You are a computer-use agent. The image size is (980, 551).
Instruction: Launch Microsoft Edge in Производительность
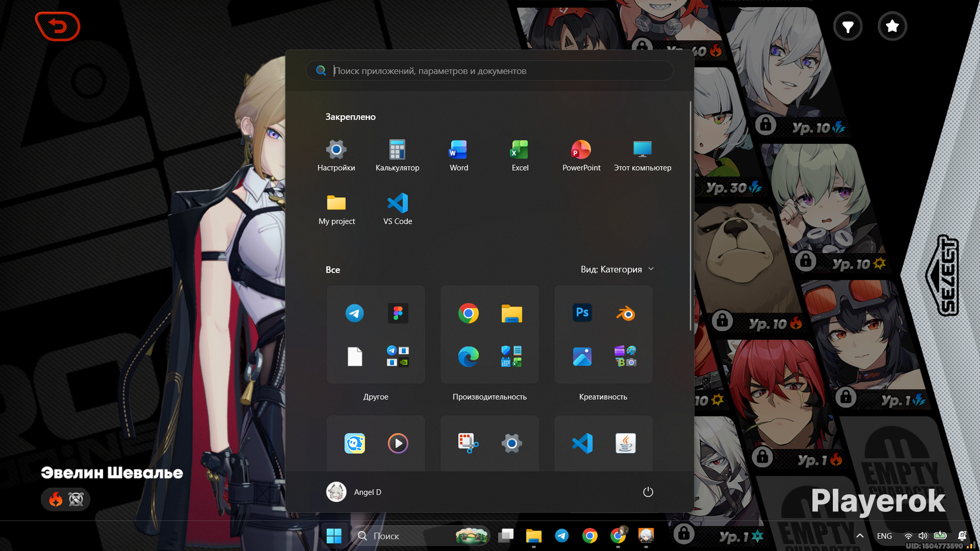[468, 356]
